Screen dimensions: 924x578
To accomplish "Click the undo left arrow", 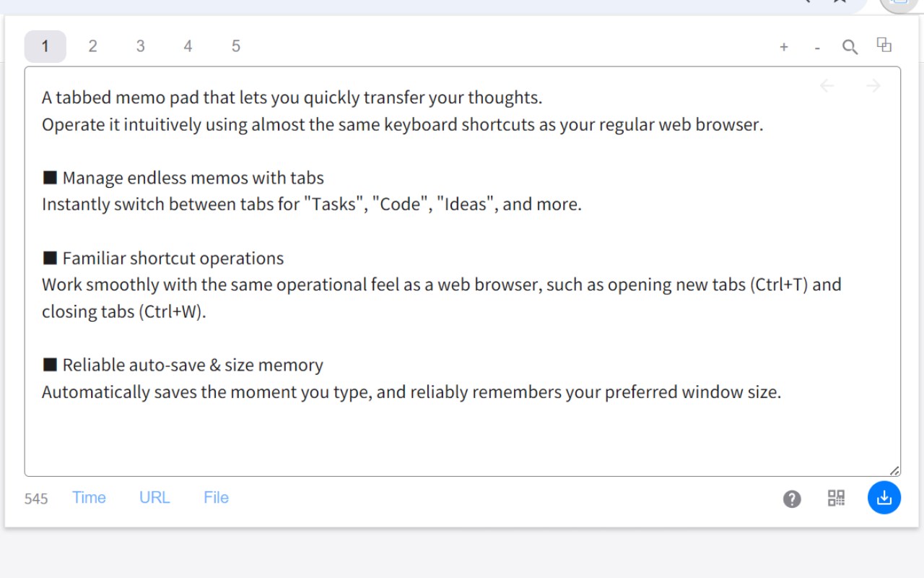I will coord(827,86).
